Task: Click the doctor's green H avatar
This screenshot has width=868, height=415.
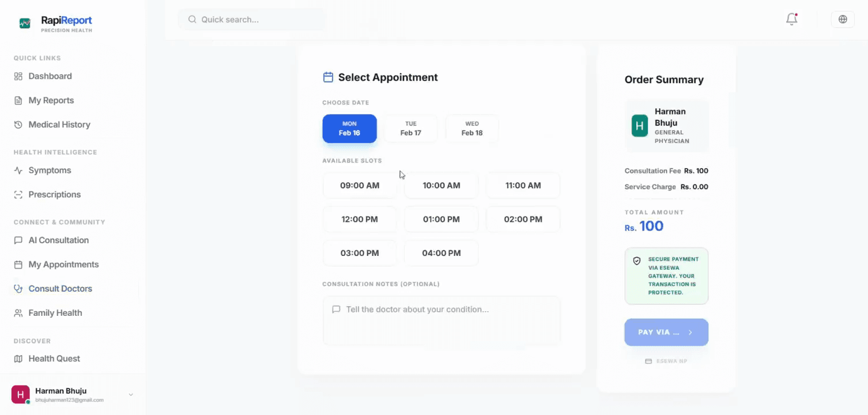Action: pos(640,126)
